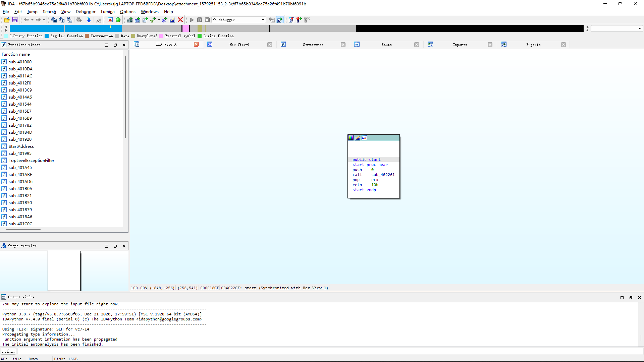Click the red delete X toolbar icon
Image resolution: width=644 pixels, height=362 pixels.
pyautogui.click(x=180, y=20)
